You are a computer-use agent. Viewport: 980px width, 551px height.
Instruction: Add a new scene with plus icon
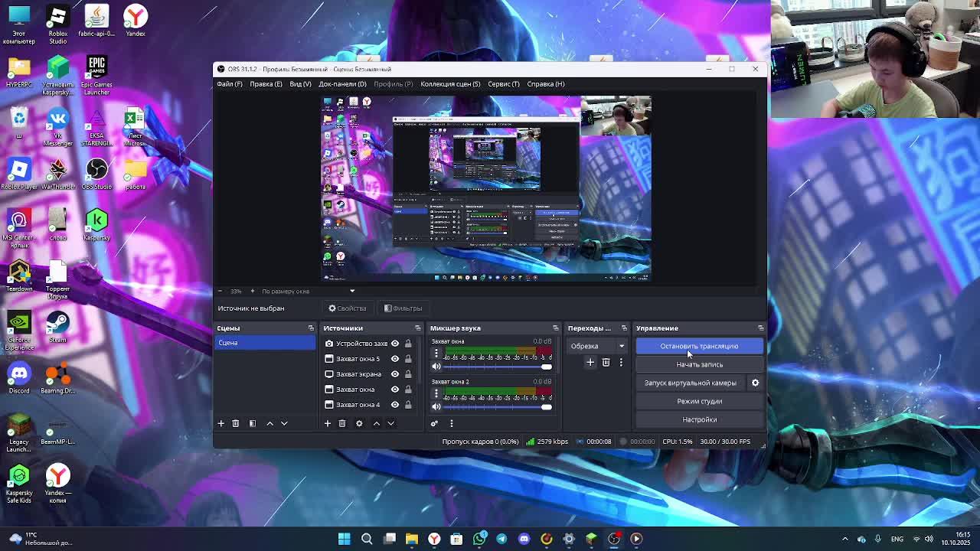click(220, 423)
